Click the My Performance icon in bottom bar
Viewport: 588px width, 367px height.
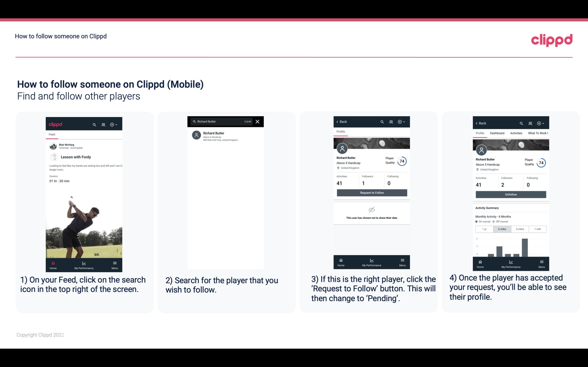point(84,262)
